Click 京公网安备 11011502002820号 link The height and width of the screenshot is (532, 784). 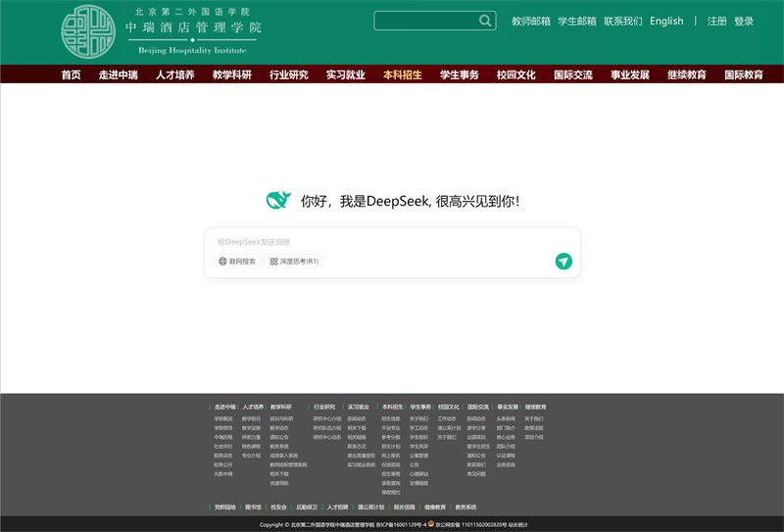pos(471,524)
